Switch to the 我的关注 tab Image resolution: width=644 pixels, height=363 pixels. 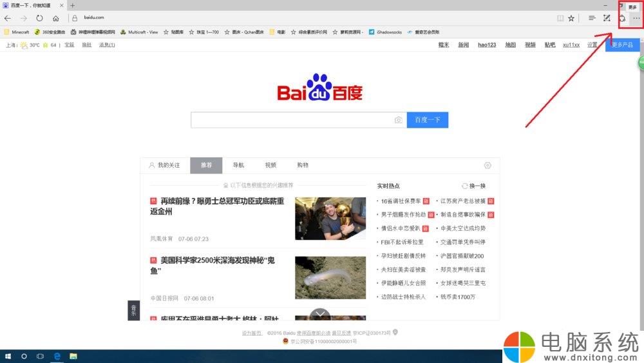pyautogui.click(x=165, y=165)
